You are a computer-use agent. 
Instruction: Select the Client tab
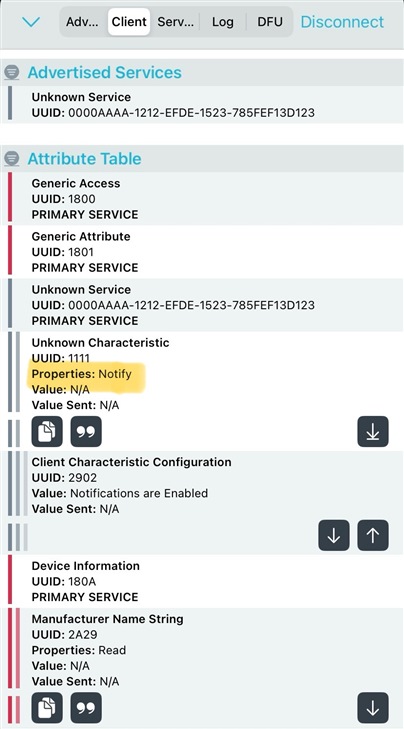click(129, 22)
